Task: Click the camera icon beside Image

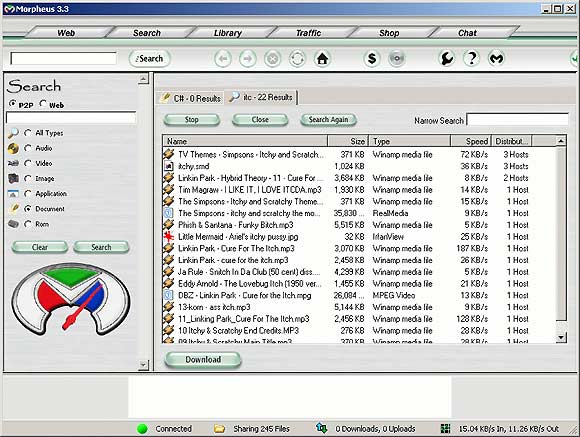Action: click(13, 178)
